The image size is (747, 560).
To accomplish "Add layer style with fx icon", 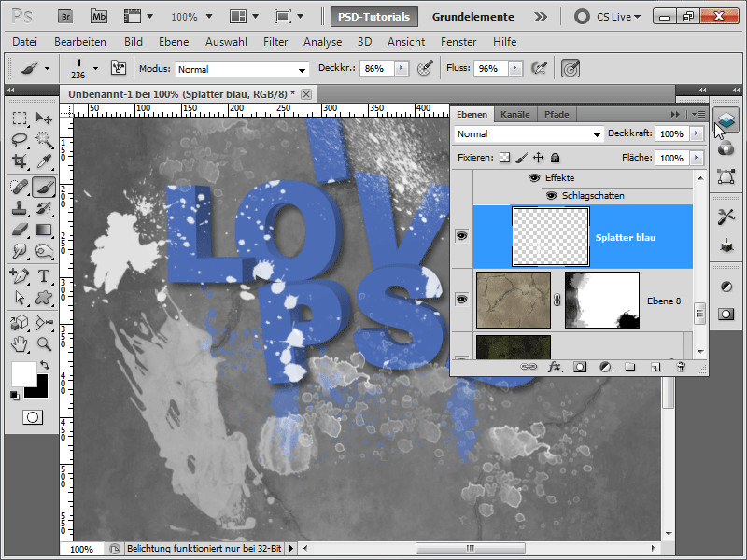I will click(x=554, y=367).
